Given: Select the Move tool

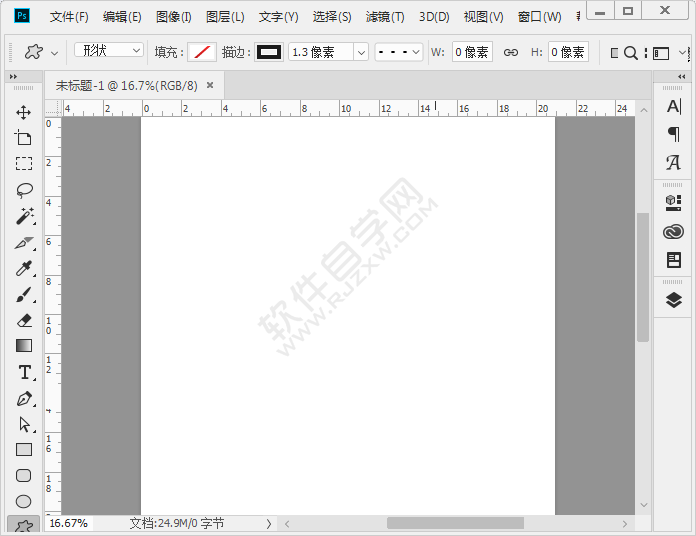Looking at the screenshot, I should (24, 112).
